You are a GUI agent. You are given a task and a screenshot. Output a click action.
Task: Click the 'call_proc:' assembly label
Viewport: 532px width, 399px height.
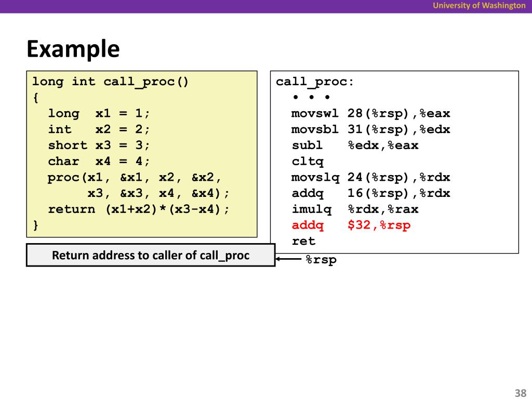314,82
